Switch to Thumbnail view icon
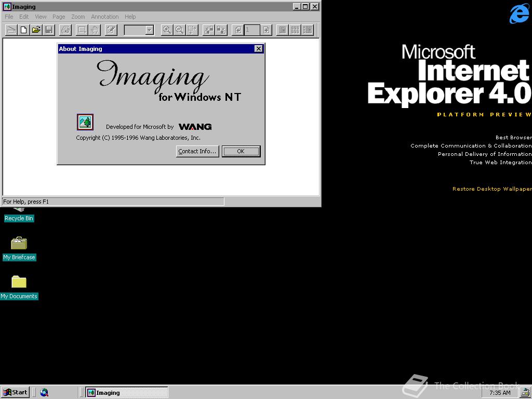Image resolution: width=532 pixels, height=399 pixels. tap(295, 30)
